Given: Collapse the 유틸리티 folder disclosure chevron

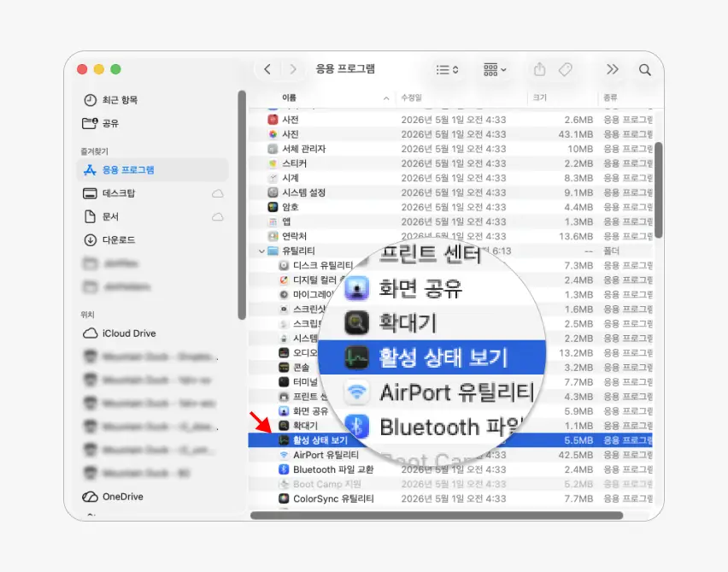Looking at the screenshot, I should (261, 251).
